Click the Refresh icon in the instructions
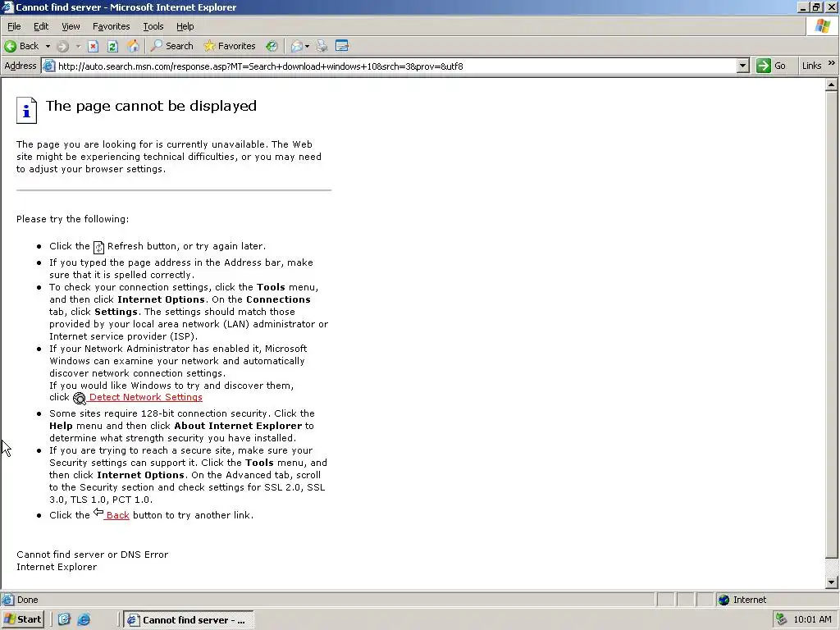Viewport: 840px width, 630px height. [98, 247]
